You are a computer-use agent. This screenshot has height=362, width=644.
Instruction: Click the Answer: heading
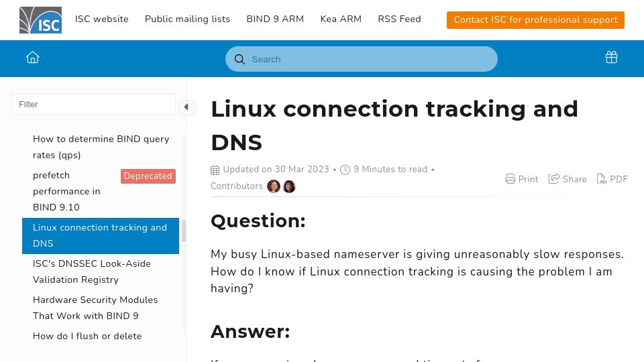pyautogui.click(x=250, y=332)
